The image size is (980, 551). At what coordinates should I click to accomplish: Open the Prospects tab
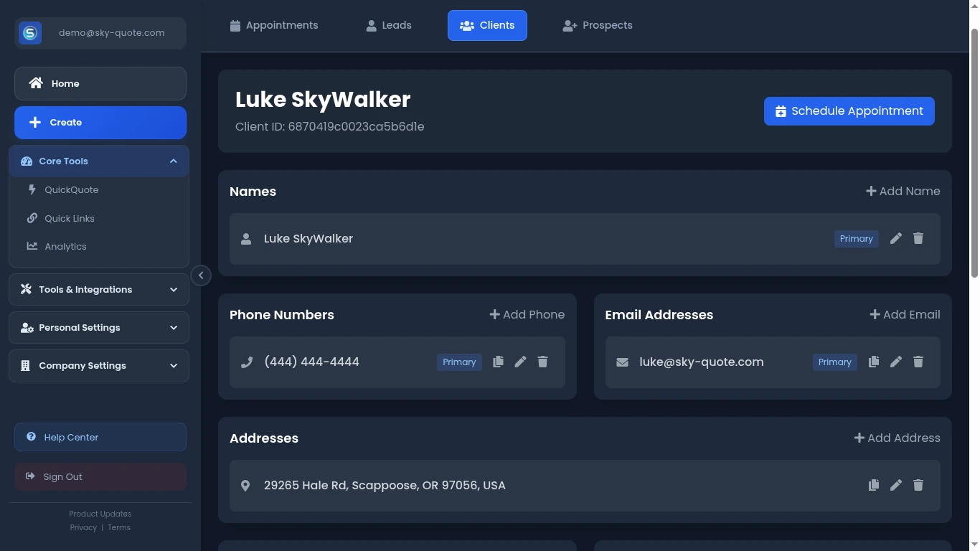click(597, 25)
